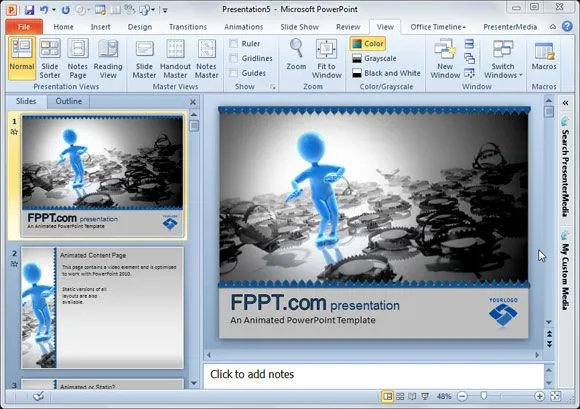This screenshot has width=580, height=409.
Task: Fit slide to current window status icon
Action: tap(555, 396)
